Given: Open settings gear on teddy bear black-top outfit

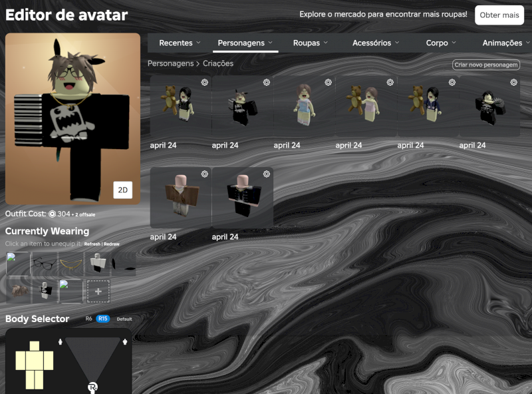Looking at the screenshot, I should point(205,83).
